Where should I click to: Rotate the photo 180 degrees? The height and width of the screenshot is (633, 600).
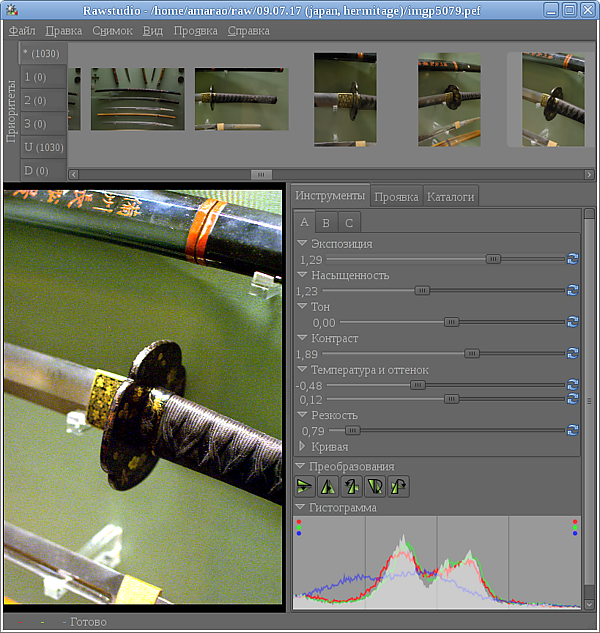pyautogui.click(x=374, y=487)
